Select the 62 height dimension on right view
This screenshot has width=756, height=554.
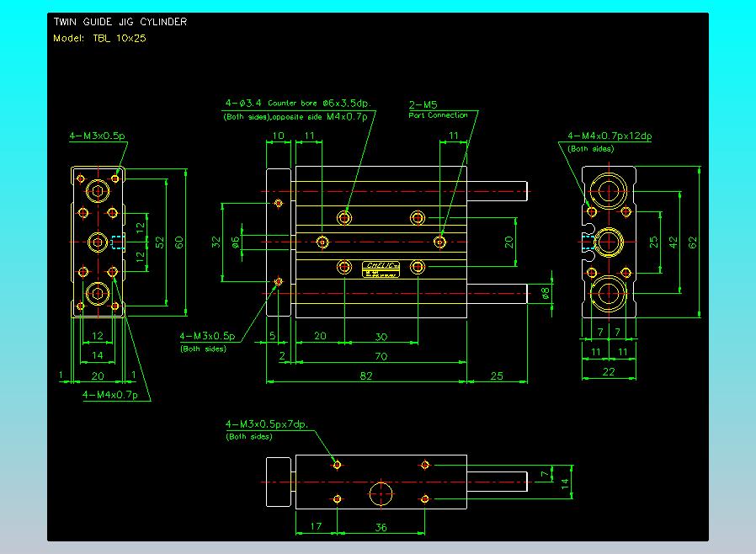(x=693, y=242)
